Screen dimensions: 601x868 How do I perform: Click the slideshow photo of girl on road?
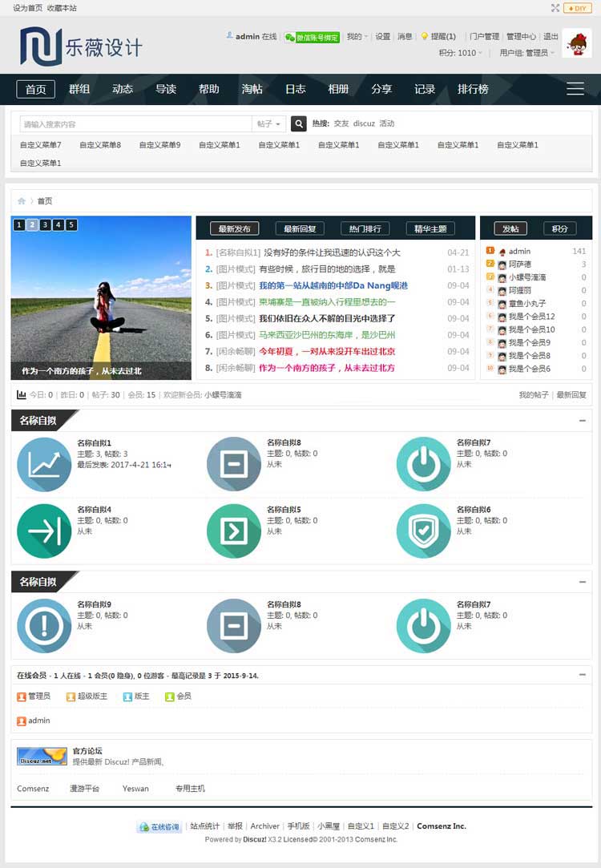[x=101, y=298]
